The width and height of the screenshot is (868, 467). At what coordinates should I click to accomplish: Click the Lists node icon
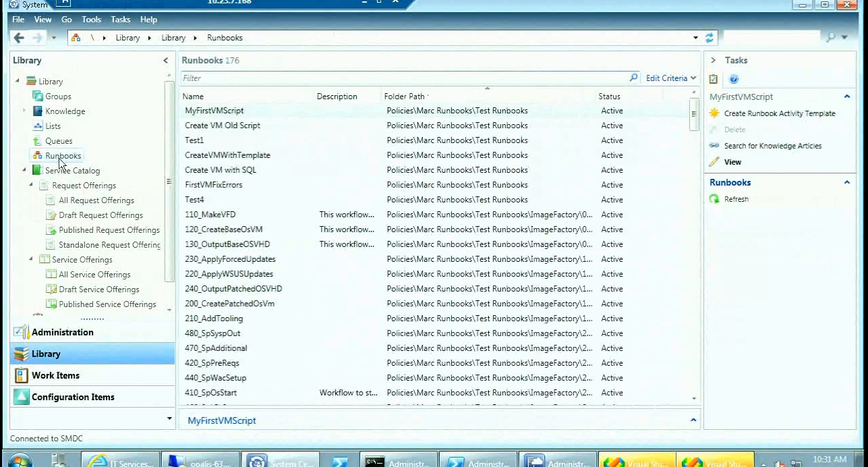[38, 126]
